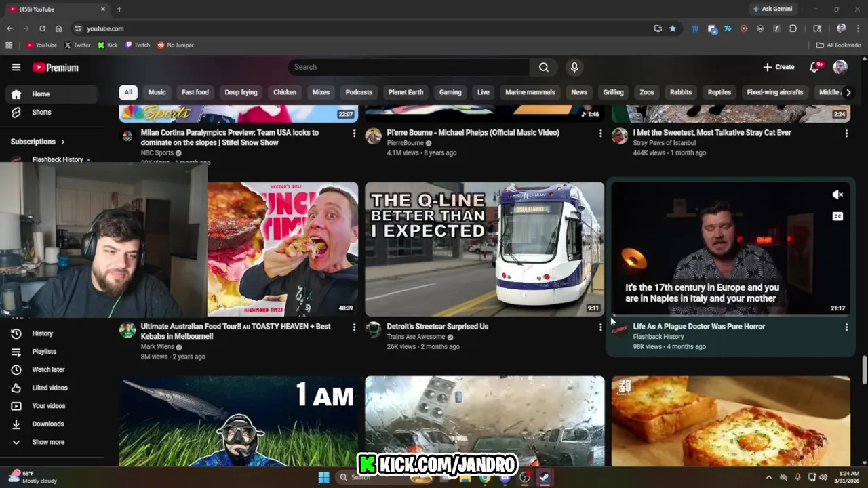
Task: Show more category chips with the right arrow
Action: 848,92
